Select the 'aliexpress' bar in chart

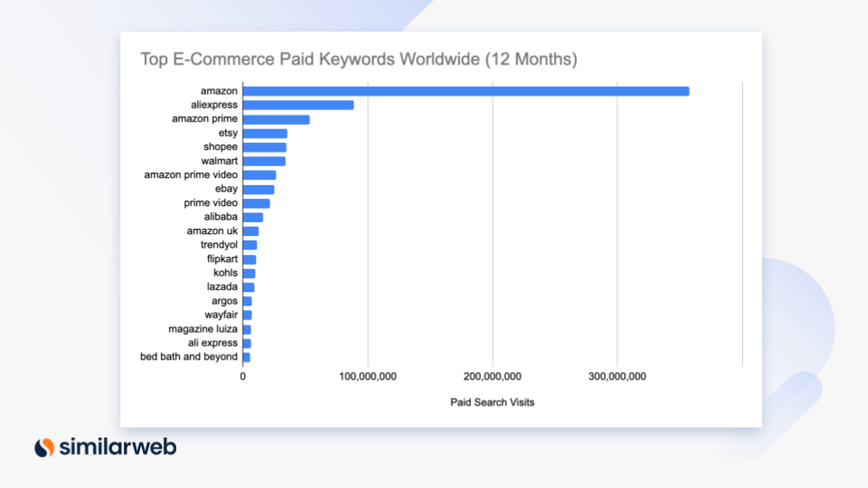[x=298, y=105]
